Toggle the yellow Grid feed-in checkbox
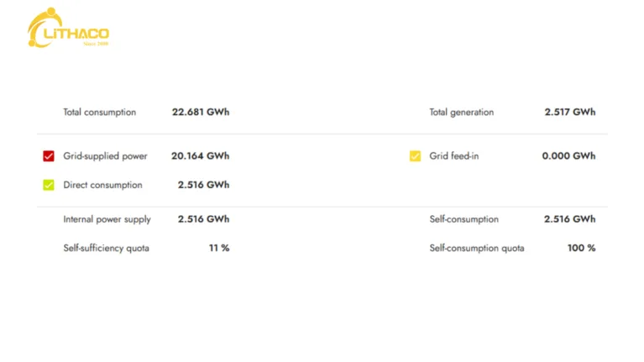The width and height of the screenshot is (644, 362). [415, 156]
